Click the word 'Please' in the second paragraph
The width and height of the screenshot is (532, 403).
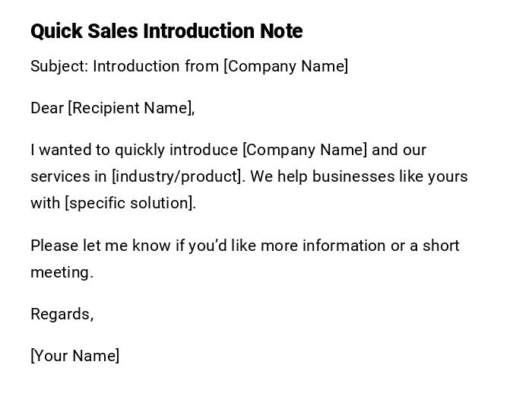tap(54, 246)
